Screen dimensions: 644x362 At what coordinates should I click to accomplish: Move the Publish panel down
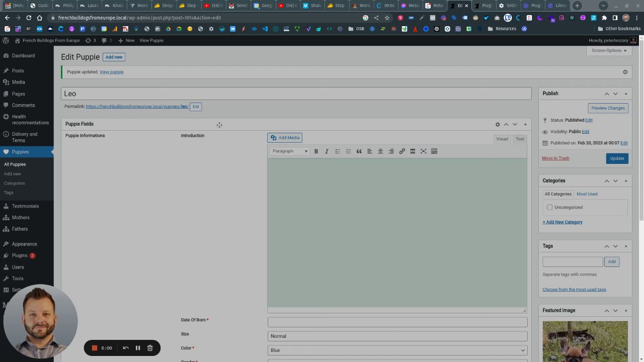click(615, 94)
